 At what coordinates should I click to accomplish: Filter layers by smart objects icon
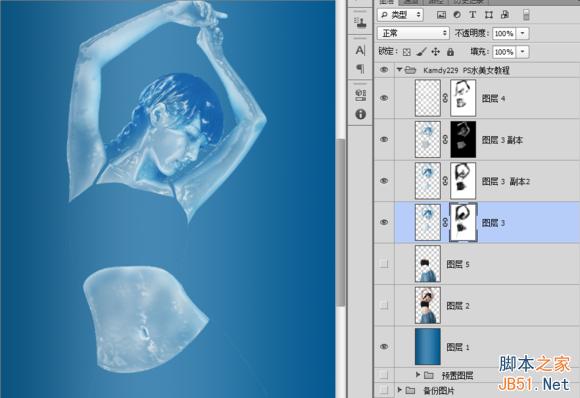[x=505, y=15]
